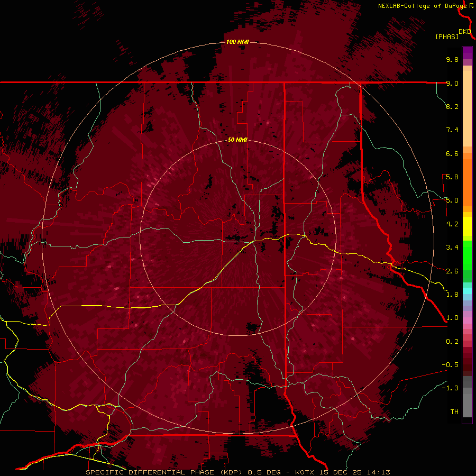Click the 5.8 value on the scale

pyautogui.click(x=452, y=177)
